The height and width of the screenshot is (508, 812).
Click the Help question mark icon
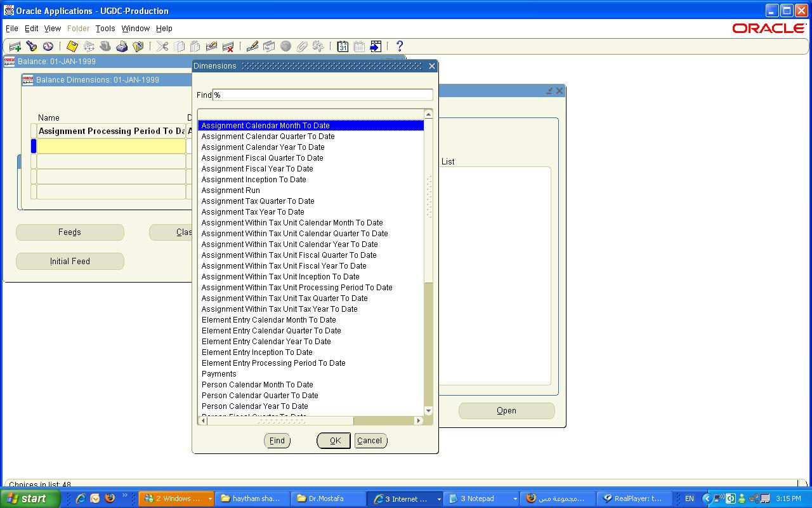coord(399,46)
